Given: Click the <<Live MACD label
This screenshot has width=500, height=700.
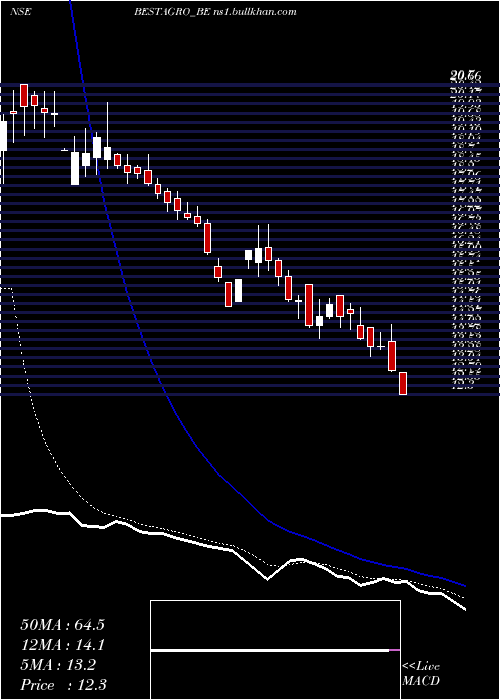Looking at the screenshot, I should 421,674.
